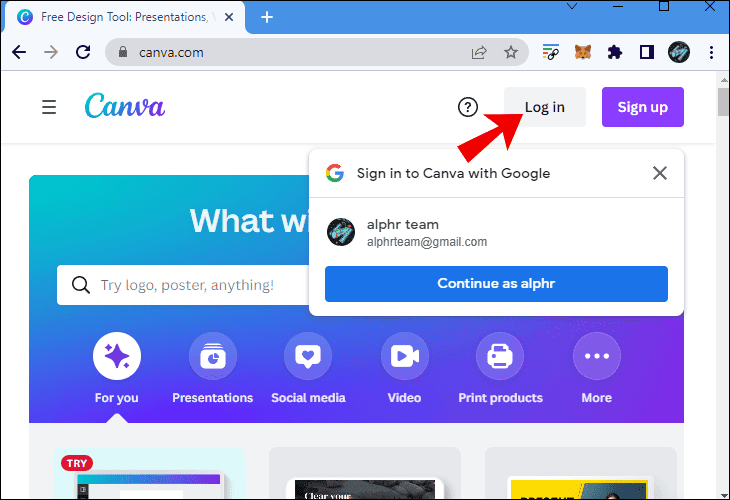Toggle the browser side panel
730x500 pixels.
tap(647, 52)
